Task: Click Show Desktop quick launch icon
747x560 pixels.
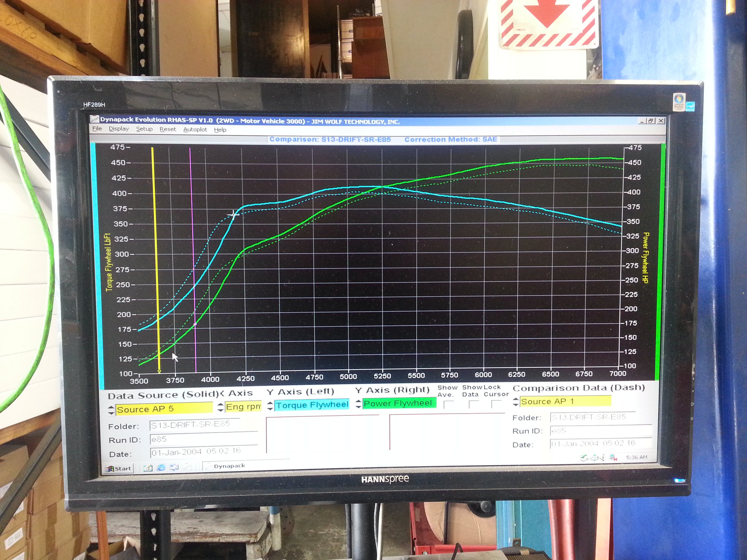Action: point(174,467)
